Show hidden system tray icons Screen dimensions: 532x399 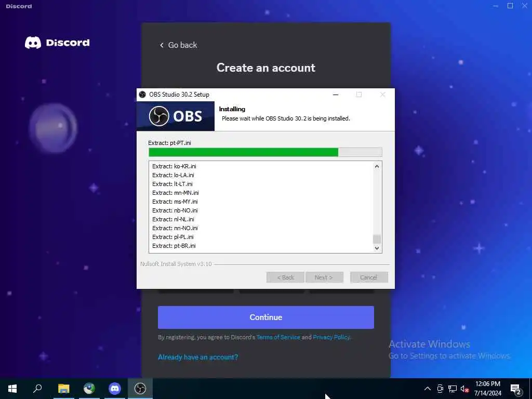point(428,389)
